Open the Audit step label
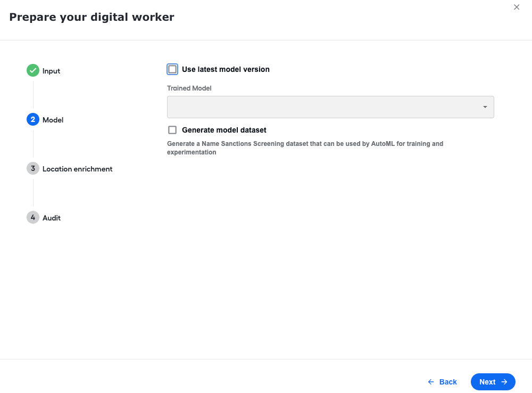Screen dimensions: 532x393 (x=52, y=218)
